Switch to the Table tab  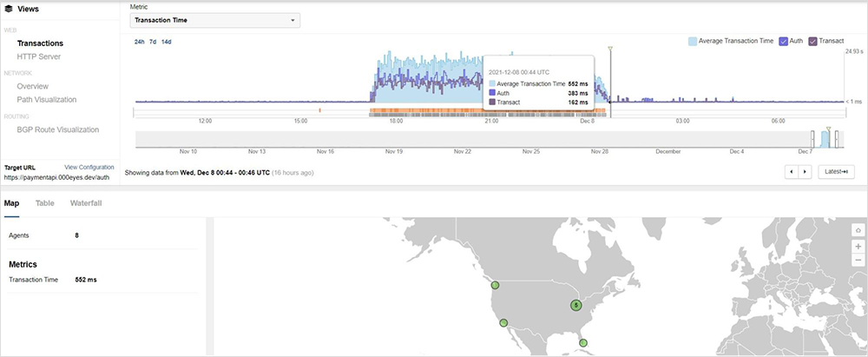(44, 203)
